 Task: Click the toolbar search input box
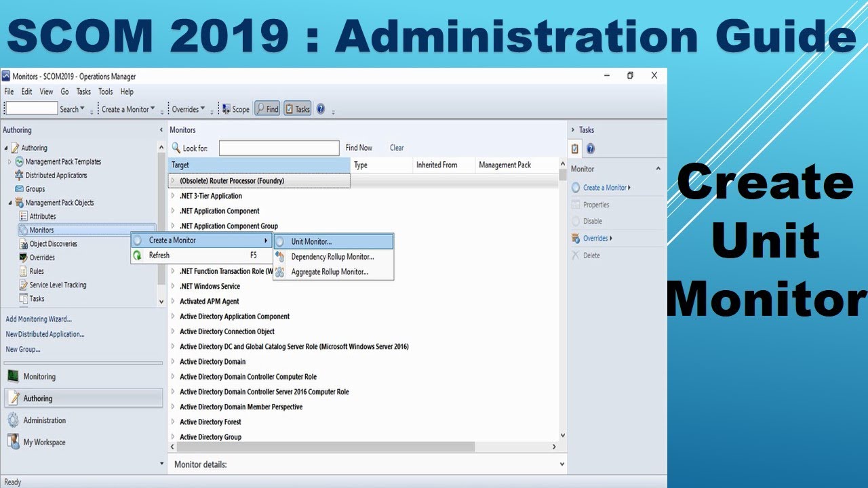coord(32,108)
